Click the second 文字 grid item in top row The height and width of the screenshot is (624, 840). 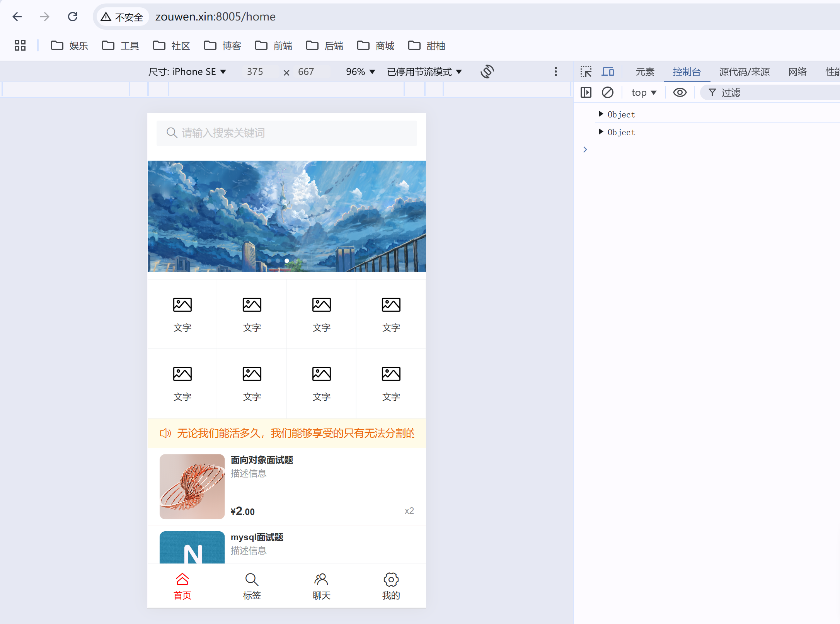(x=252, y=315)
